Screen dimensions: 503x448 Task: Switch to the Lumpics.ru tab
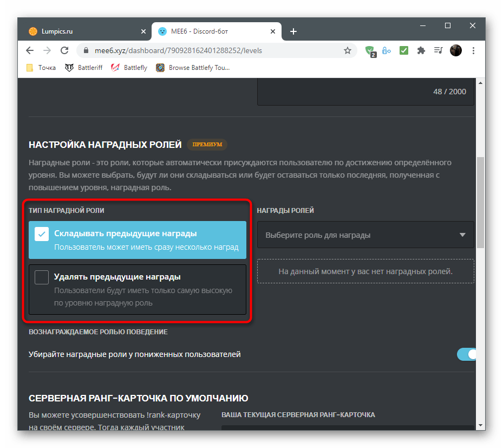(x=81, y=31)
